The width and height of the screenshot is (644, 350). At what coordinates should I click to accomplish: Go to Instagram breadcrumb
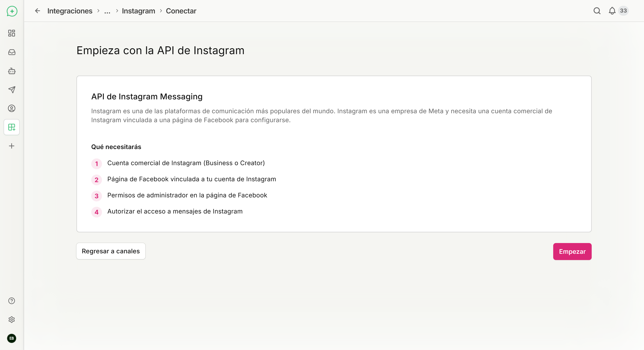138,11
